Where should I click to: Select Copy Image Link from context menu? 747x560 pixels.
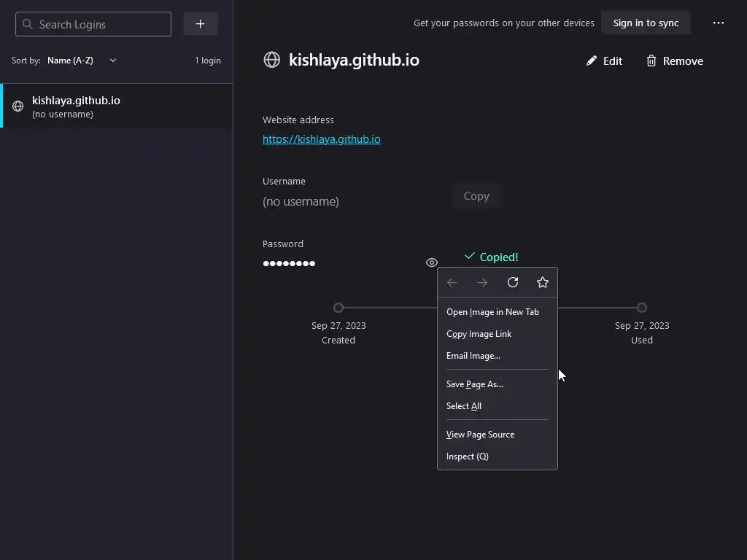point(479,334)
